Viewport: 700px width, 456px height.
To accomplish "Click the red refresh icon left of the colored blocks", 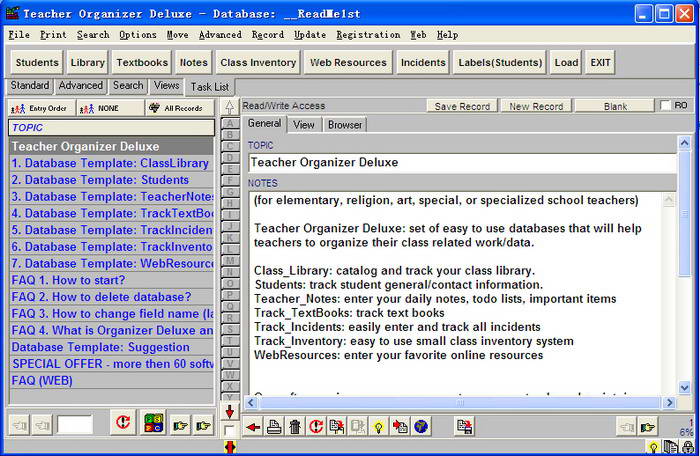I will [123, 423].
